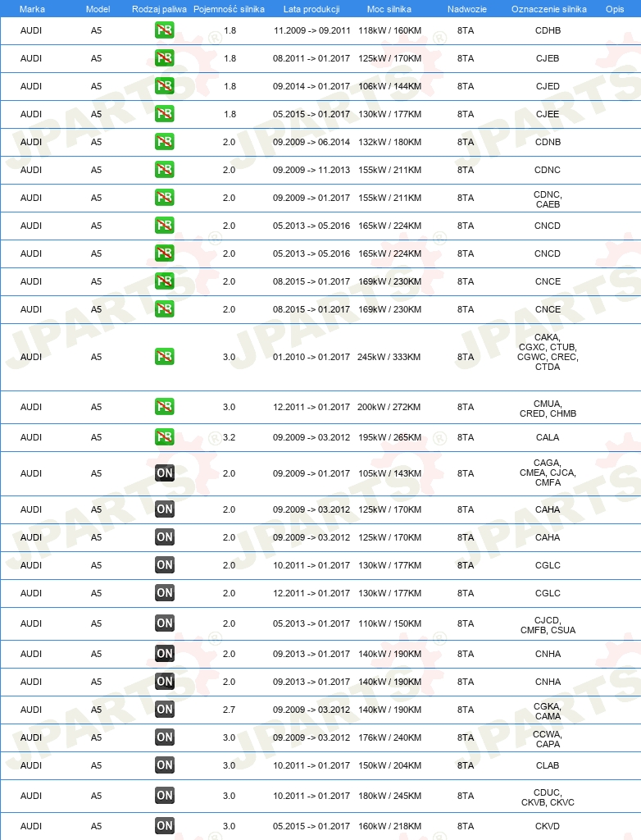Click the ON diesel icon in the CCWA, CAPA row
The width and height of the screenshot is (641, 840).
coord(165,737)
